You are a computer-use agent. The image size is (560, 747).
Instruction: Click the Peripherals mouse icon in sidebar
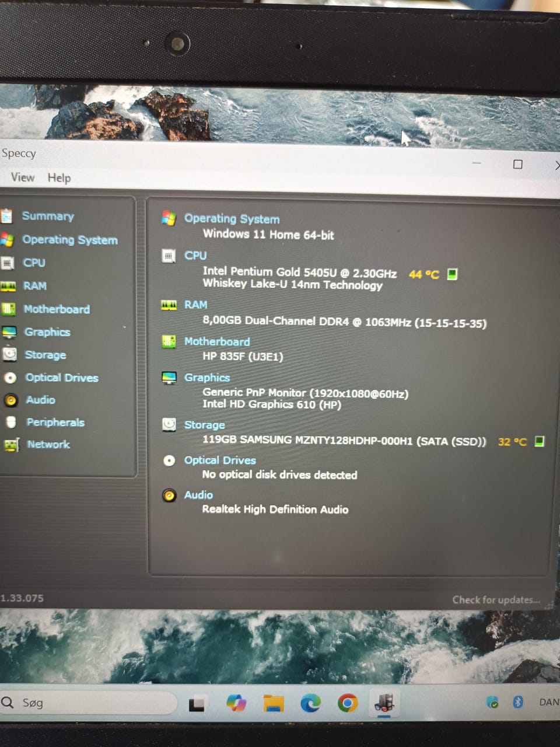point(11,422)
